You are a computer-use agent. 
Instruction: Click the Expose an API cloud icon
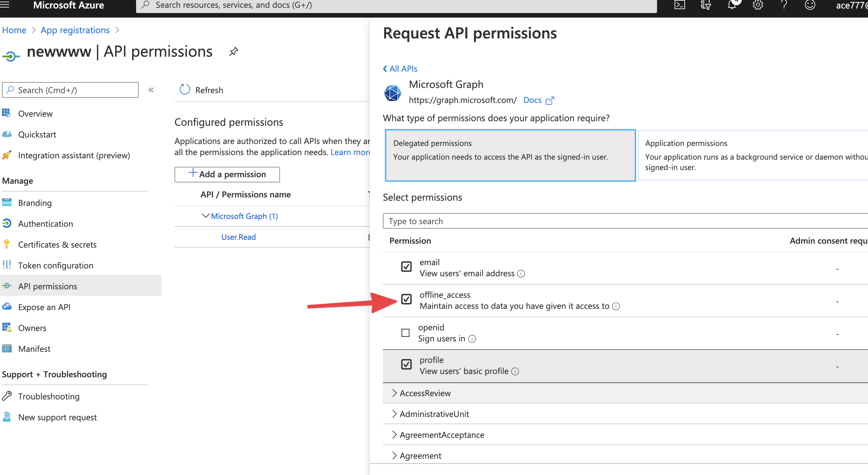(x=7, y=307)
